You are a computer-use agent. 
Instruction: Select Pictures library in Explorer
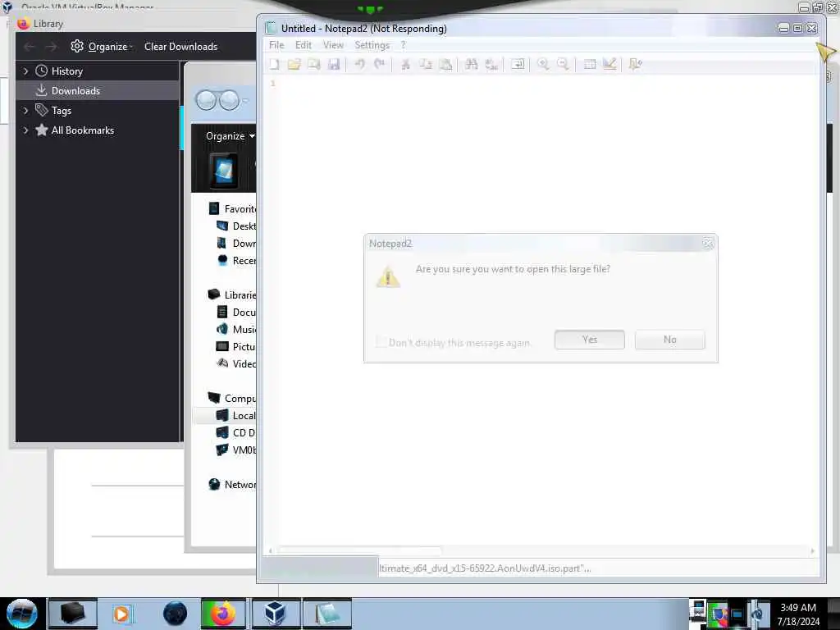[235, 347]
